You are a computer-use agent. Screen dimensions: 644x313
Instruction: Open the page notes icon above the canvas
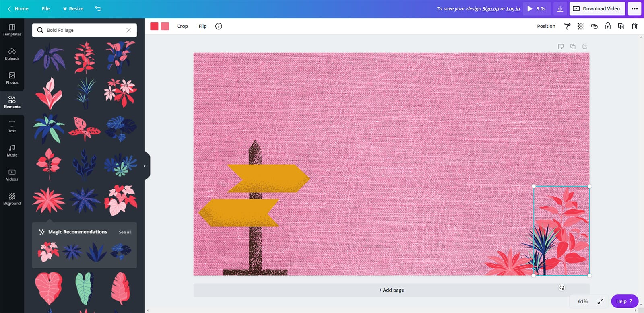tap(561, 47)
